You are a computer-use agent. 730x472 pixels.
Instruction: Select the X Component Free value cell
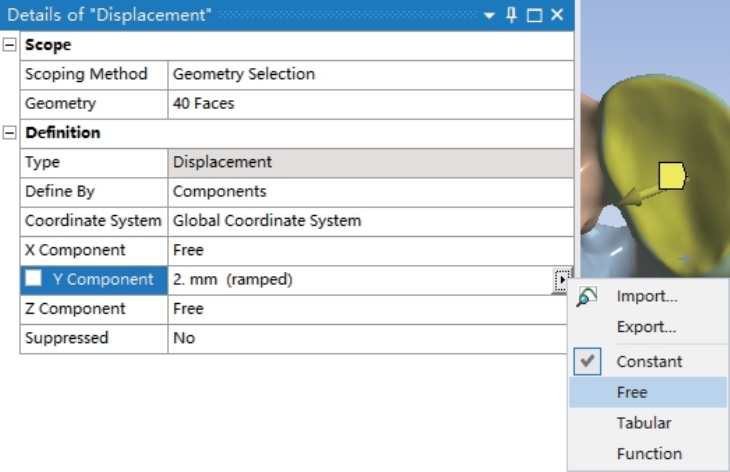coord(371,250)
